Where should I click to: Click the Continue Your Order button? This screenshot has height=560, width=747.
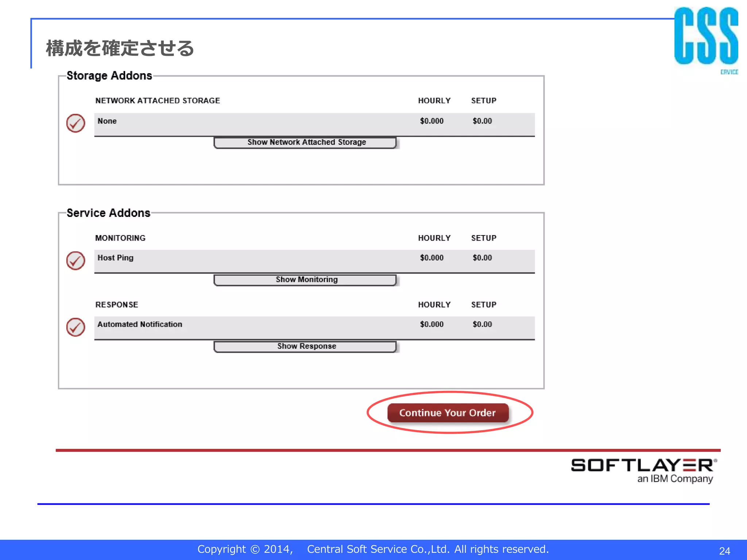click(448, 413)
